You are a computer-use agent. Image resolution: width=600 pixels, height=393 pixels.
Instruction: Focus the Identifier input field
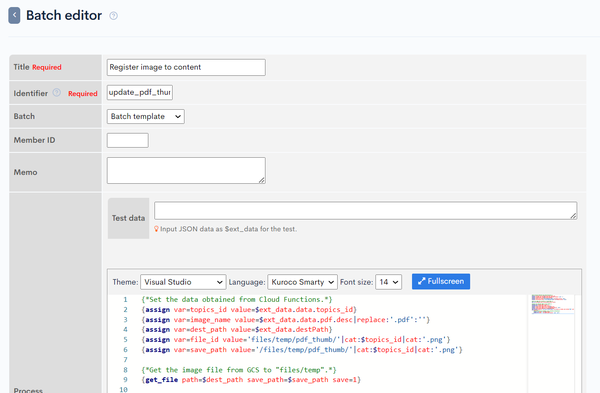click(140, 92)
